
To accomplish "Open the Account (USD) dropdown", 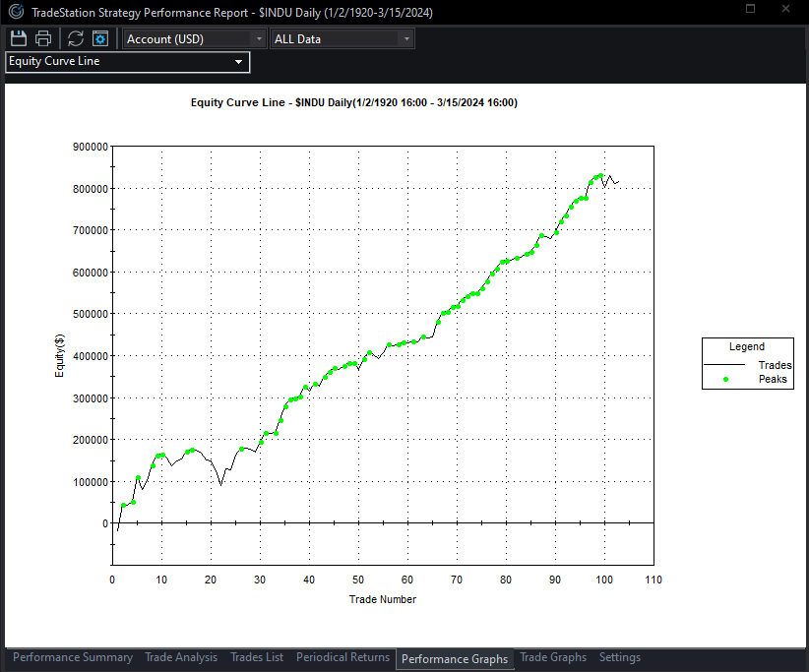I will 195,38.
